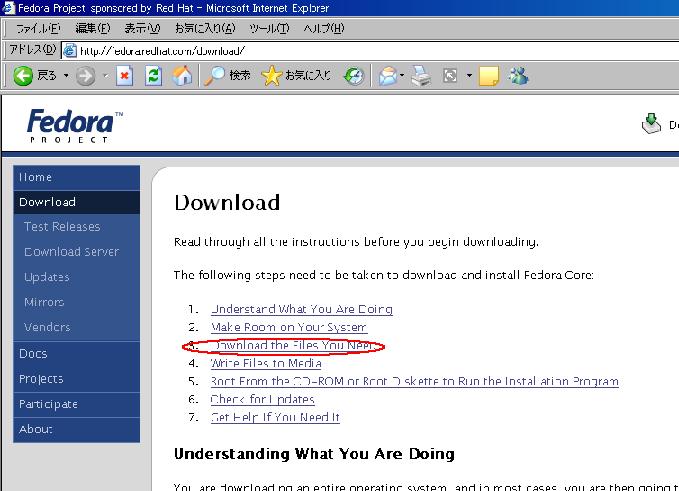Screen dimensions: 679x491
Task: Follow the Check for Updates link
Action: (262, 399)
